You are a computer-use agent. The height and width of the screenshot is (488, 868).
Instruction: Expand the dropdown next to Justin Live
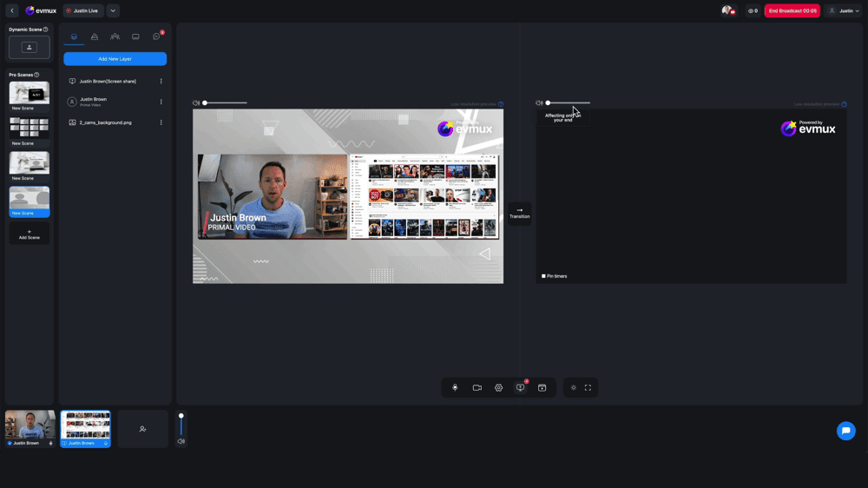click(x=113, y=10)
